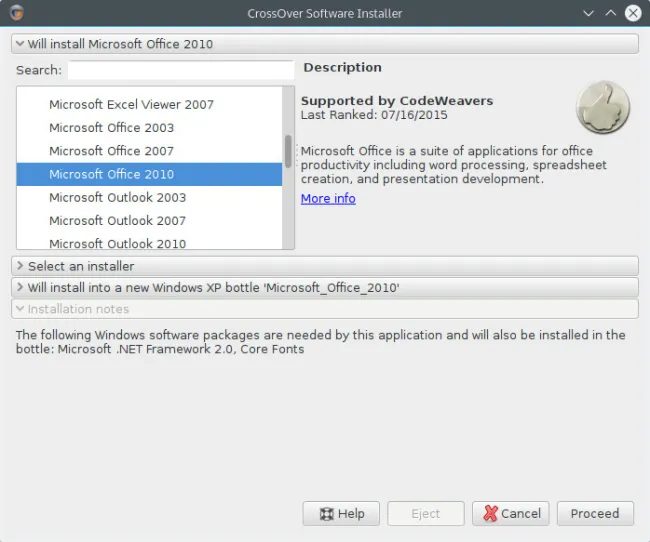Select Microsoft Outlook 2007 in list
The height and width of the screenshot is (542, 650).
(149, 221)
